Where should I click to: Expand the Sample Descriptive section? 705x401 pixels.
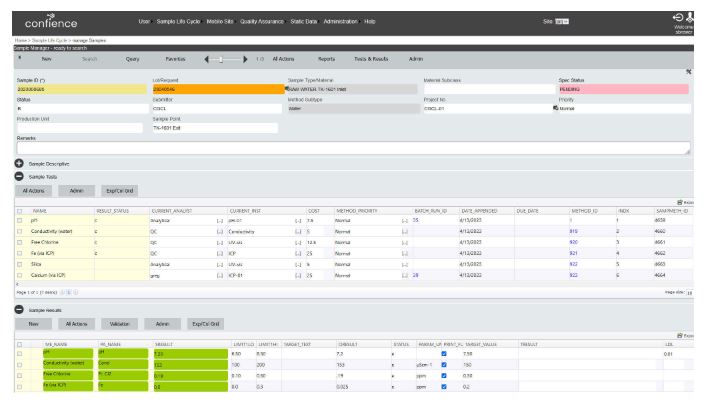click(x=19, y=162)
